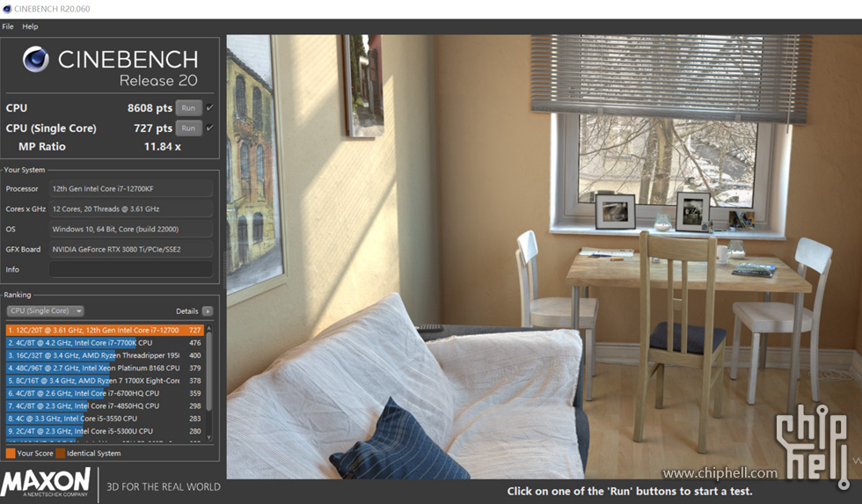Image resolution: width=862 pixels, height=504 pixels.
Task: Select ranking row Intel Core i7-4850HQ CPU
Action: [x=105, y=405]
